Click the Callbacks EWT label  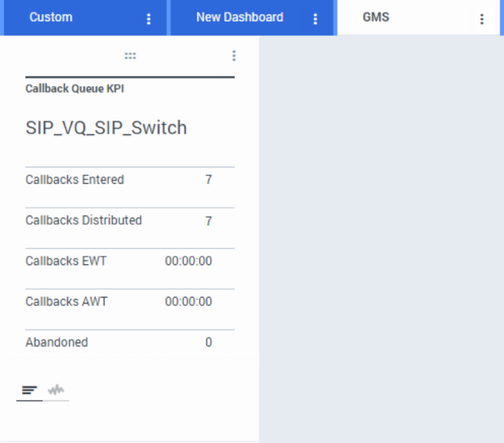(66, 261)
